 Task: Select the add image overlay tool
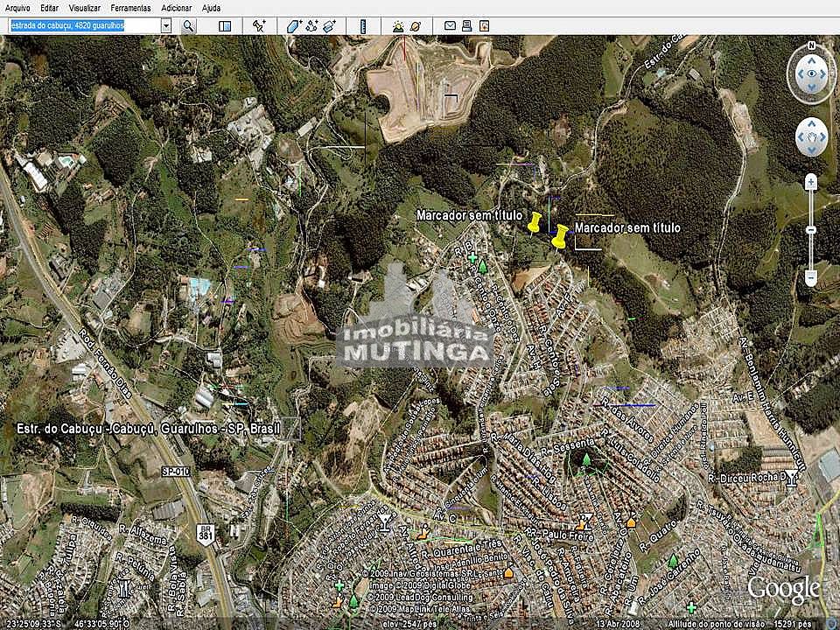(329, 25)
